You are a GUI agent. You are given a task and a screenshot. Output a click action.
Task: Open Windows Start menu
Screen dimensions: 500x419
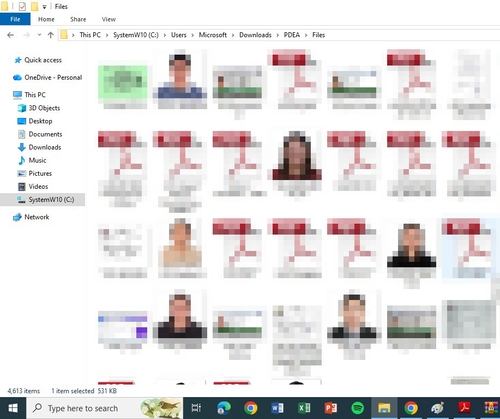[x=13, y=408]
